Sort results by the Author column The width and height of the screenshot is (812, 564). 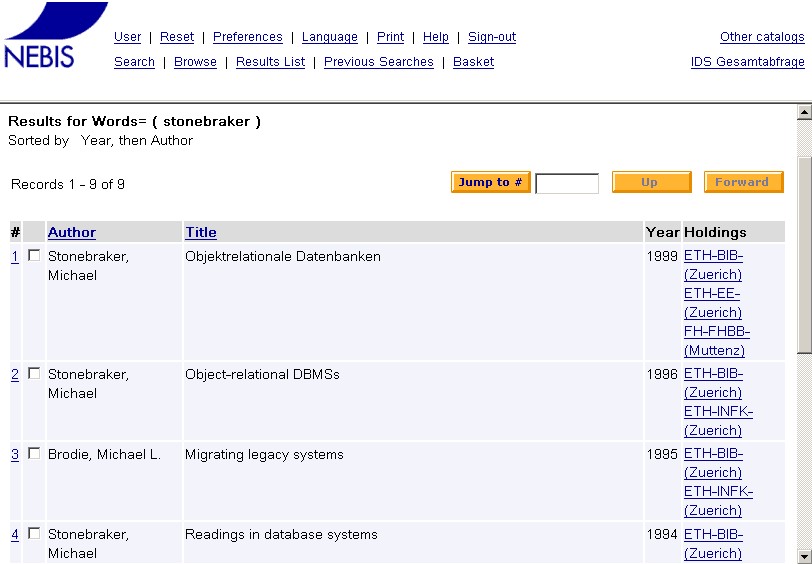[x=72, y=232]
